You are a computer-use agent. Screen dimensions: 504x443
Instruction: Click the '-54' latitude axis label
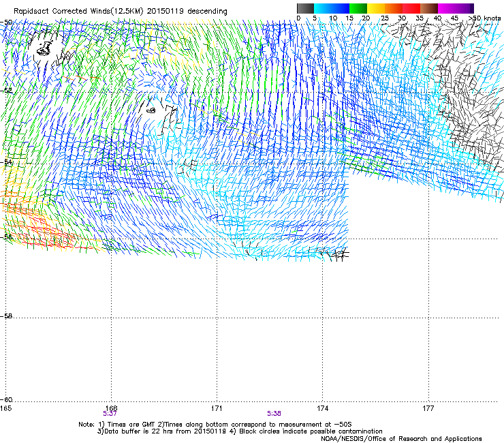pyautogui.click(x=6, y=162)
